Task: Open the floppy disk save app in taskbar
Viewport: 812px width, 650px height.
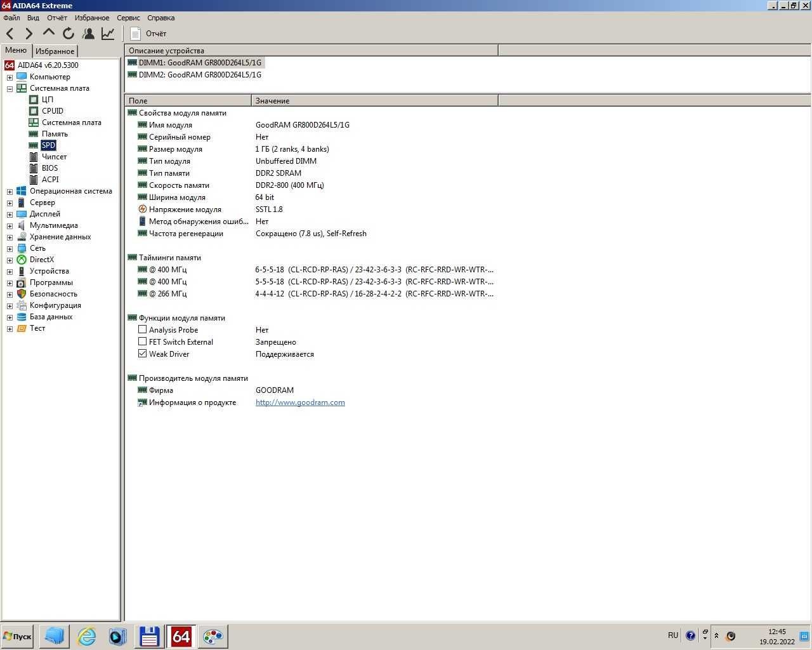Action: pos(149,636)
